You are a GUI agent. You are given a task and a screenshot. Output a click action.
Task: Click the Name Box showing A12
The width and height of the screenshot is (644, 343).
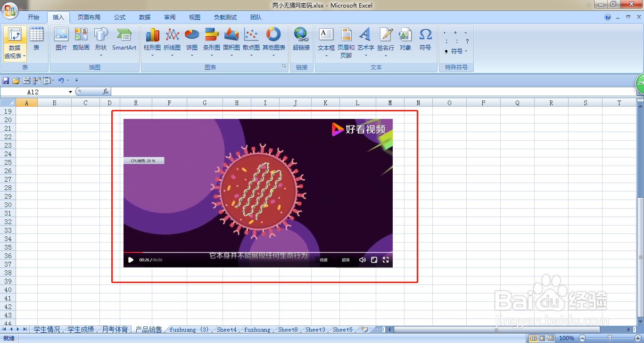33,92
